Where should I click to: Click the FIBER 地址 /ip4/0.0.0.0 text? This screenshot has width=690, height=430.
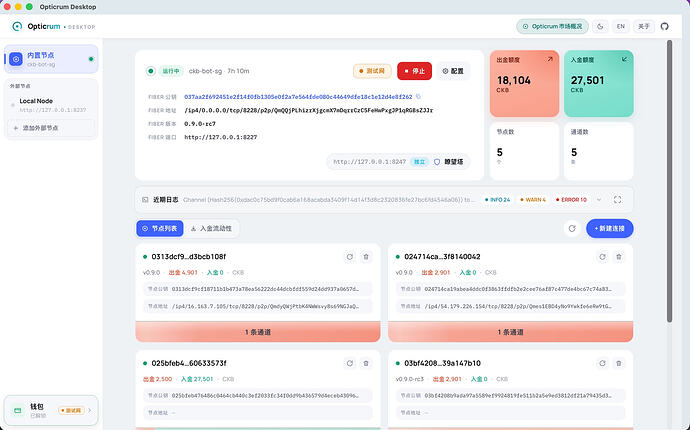coord(308,110)
